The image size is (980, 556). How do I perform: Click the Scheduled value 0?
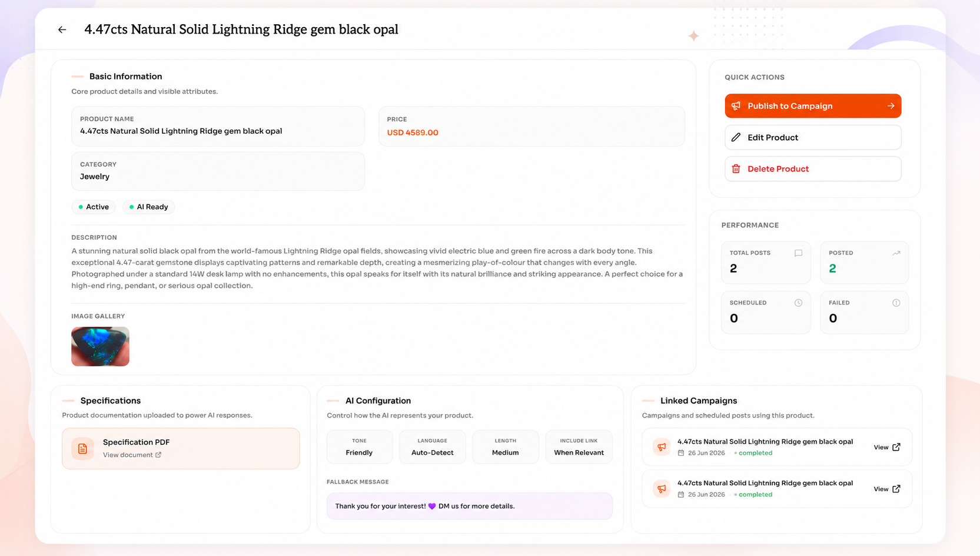[x=733, y=319]
